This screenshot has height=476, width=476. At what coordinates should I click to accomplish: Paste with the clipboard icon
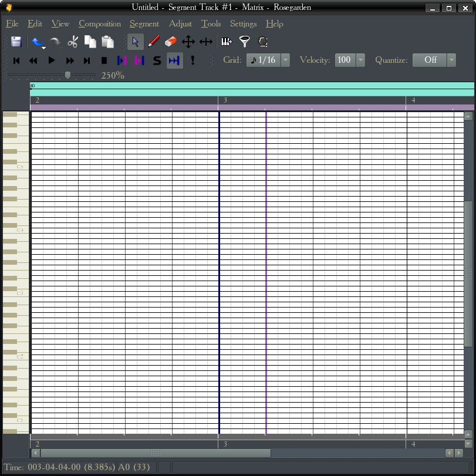tap(107, 42)
